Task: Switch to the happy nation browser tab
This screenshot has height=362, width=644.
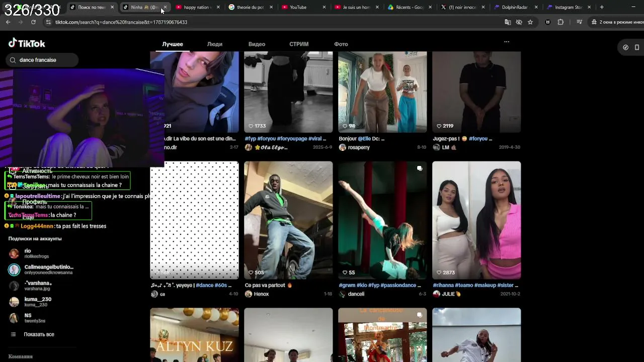Action: point(197,7)
